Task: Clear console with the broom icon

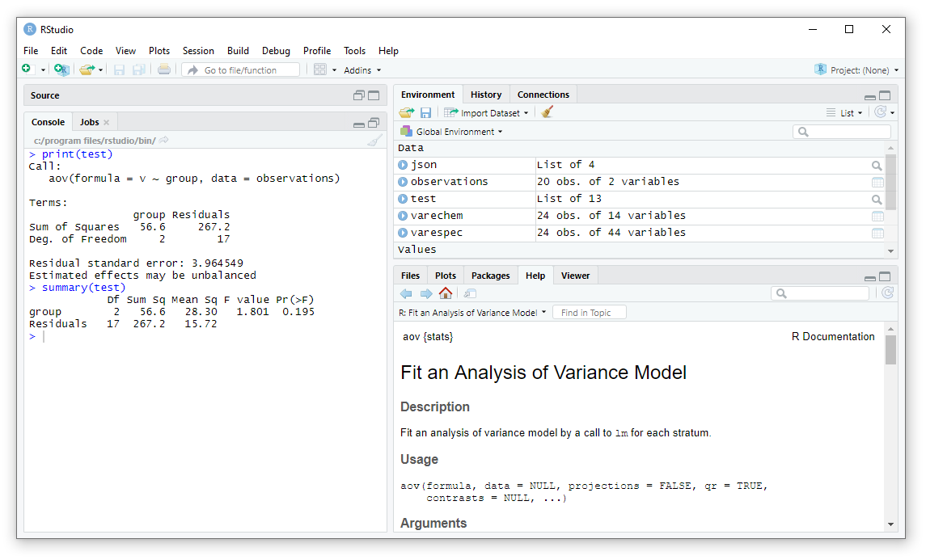Action: [x=374, y=141]
